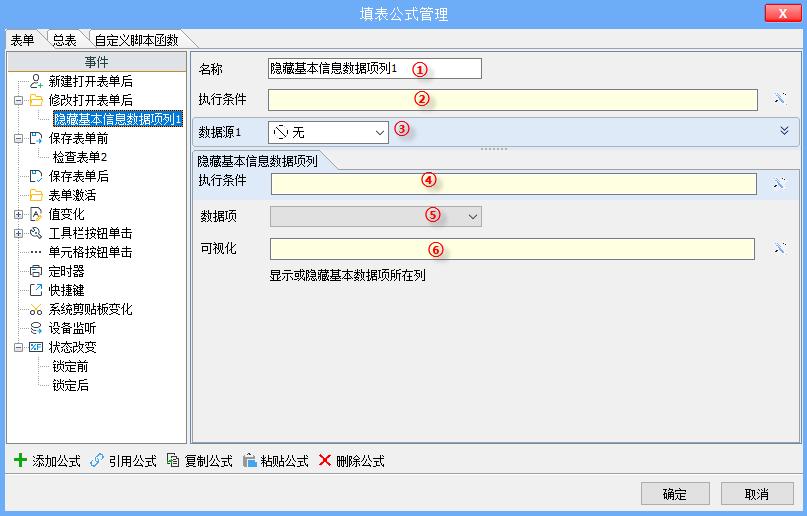This screenshot has height=516, width=807.
Task: Click the 表单激活 folder icon
Action: [36, 195]
